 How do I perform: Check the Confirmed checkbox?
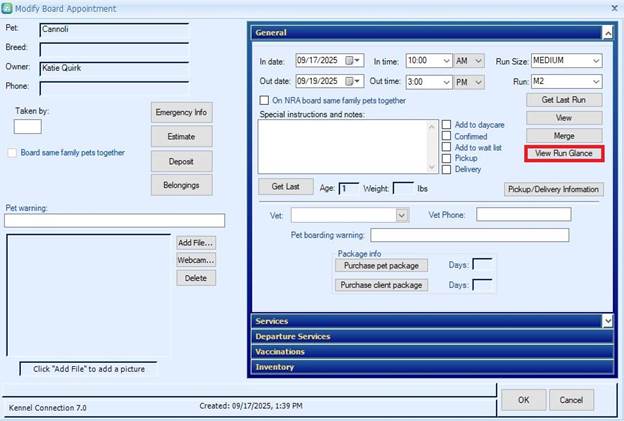click(447, 136)
